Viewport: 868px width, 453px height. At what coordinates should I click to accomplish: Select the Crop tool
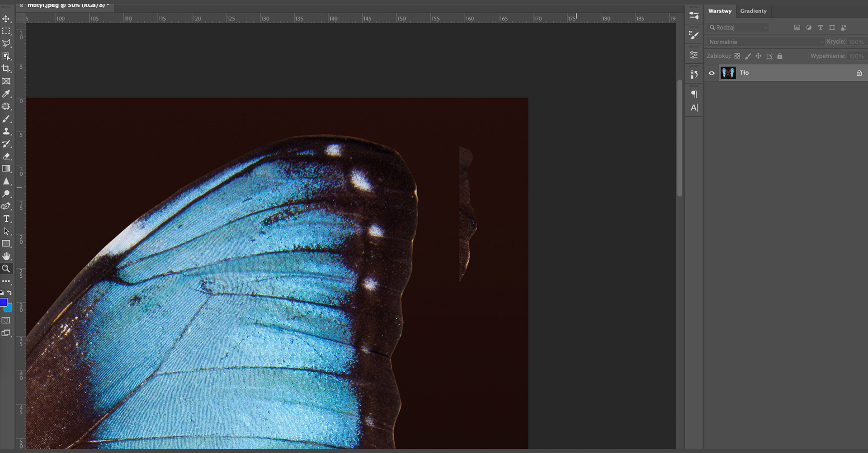(x=6, y=69)
